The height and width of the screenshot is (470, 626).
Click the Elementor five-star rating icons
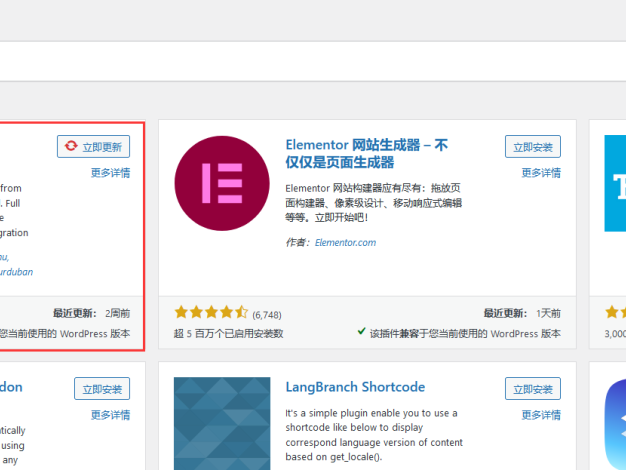pos(211,313)
